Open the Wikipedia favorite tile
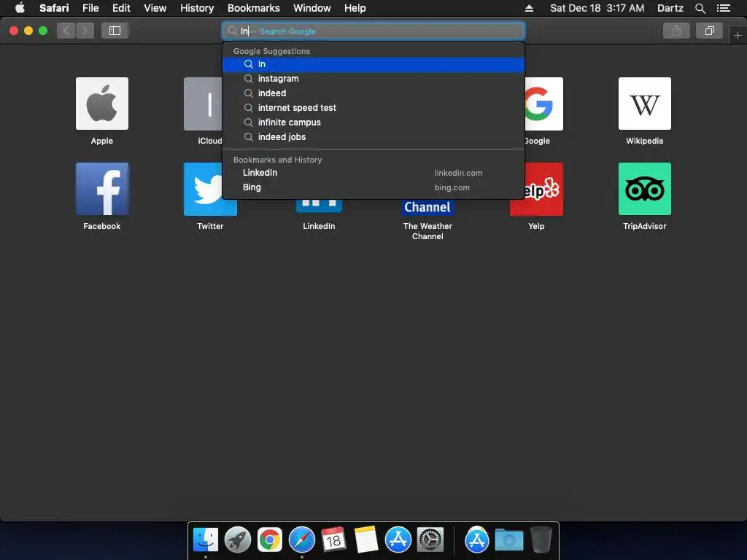The width and height of the screenshot is (747, 560). [x=645, y=104]
